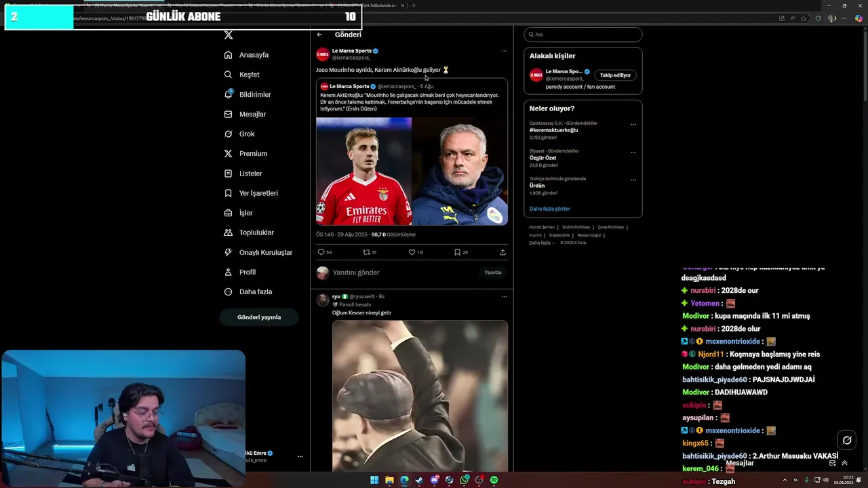Click the Ara search field
This screenshot has height=488, width=868.
pyautogui.click(x=583, y=35)
